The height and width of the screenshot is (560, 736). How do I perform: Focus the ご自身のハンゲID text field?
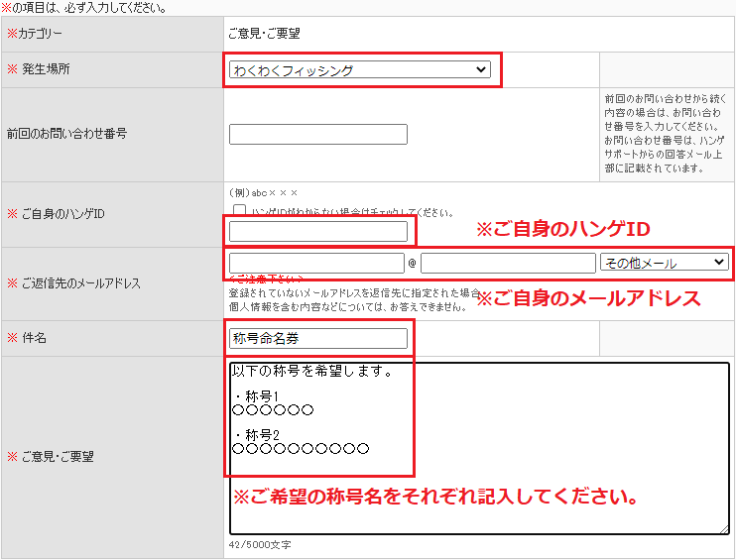317,232
